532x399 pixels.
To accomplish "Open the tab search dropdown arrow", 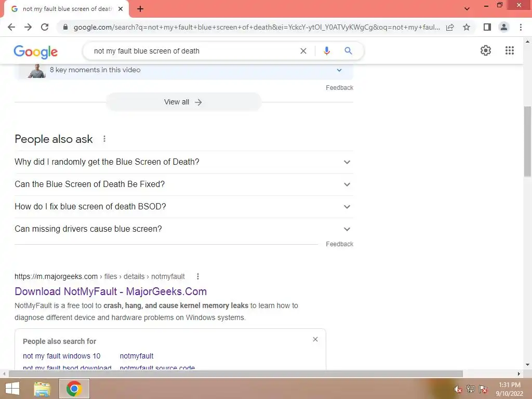I will (x=467, y=9).
